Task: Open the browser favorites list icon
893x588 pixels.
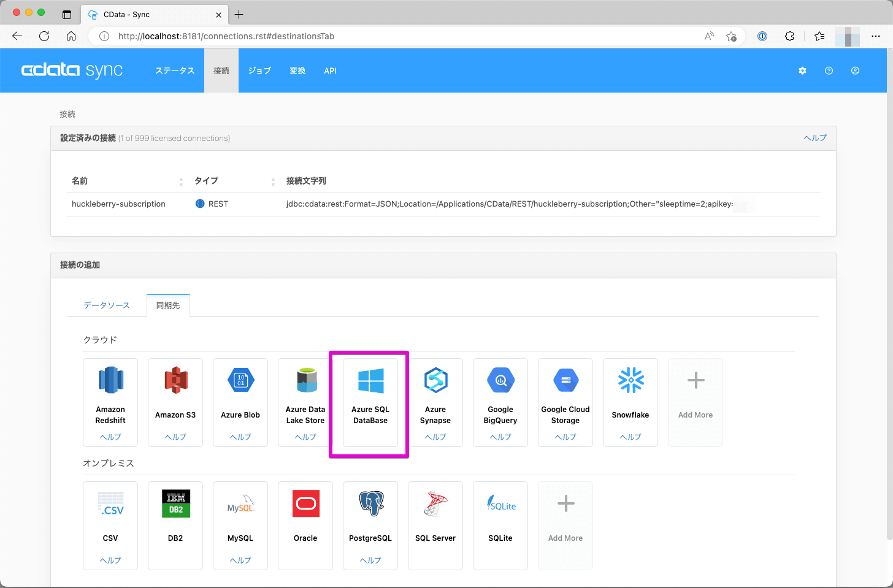Action: tap(819, 36)
